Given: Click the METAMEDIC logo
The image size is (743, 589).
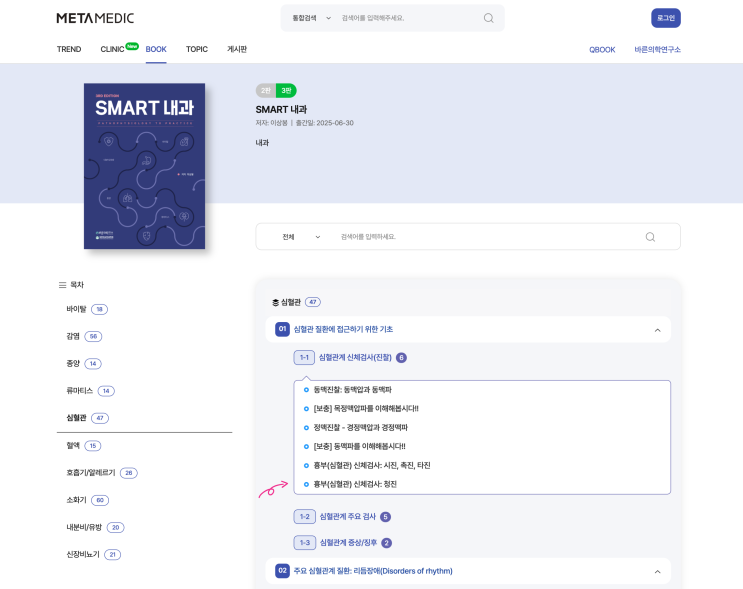Looking at the screenshot, I should [95, 18].
